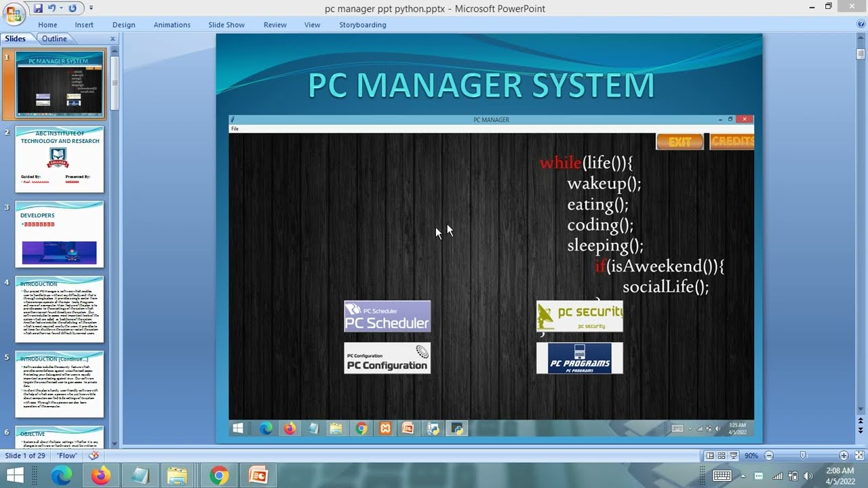The image size is (868, 488).
Task: Click the Undo arrow icon
Action: point(50,8)
